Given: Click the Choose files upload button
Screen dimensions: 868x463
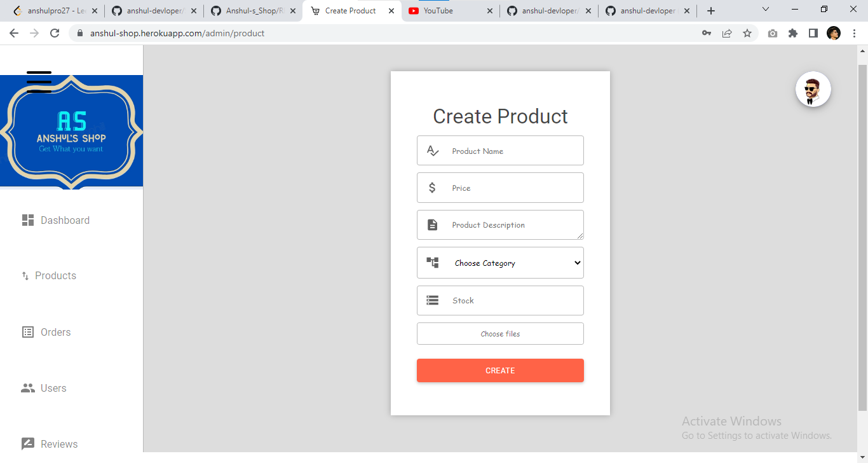Looking at the screenshot, I should pos(500,333).
